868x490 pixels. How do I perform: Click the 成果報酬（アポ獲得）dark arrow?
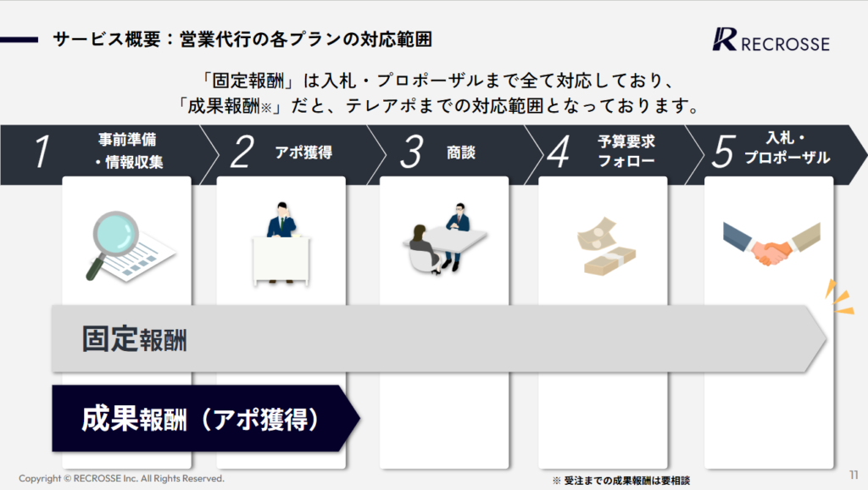(x=206, y=419)
